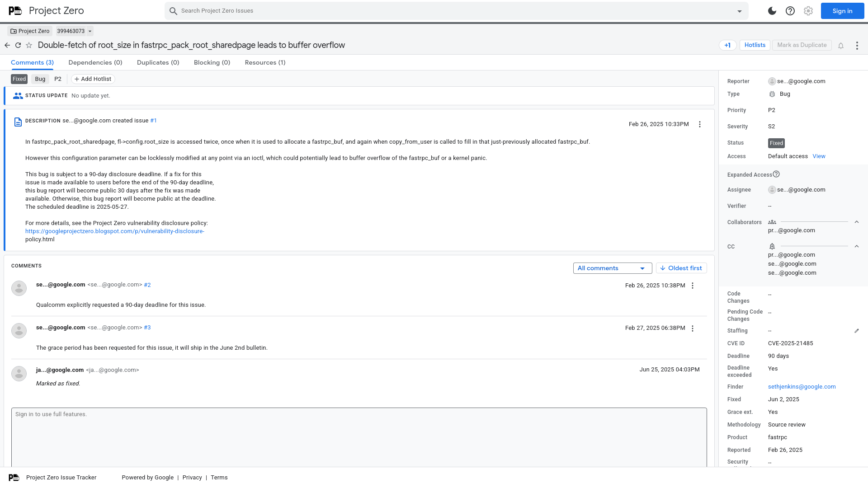Click the comment text box
Viewport: 868px width, 488px height.
click(359, 437)
